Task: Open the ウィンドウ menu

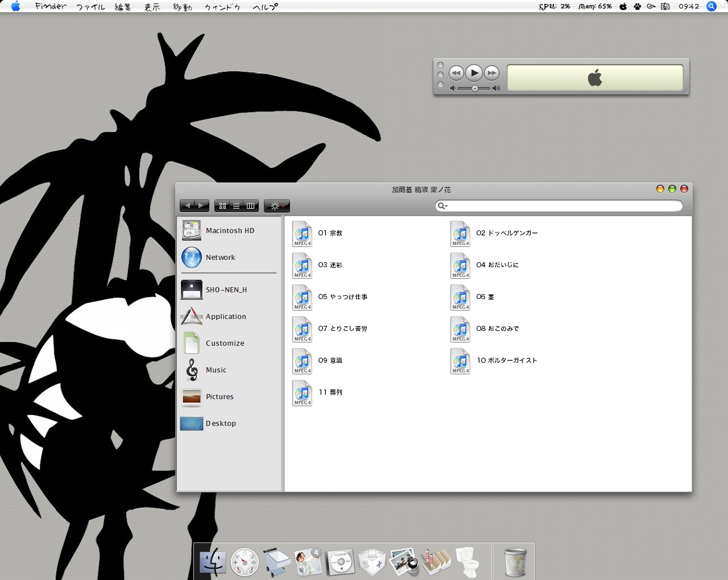Action: click(x=222, y=7)
